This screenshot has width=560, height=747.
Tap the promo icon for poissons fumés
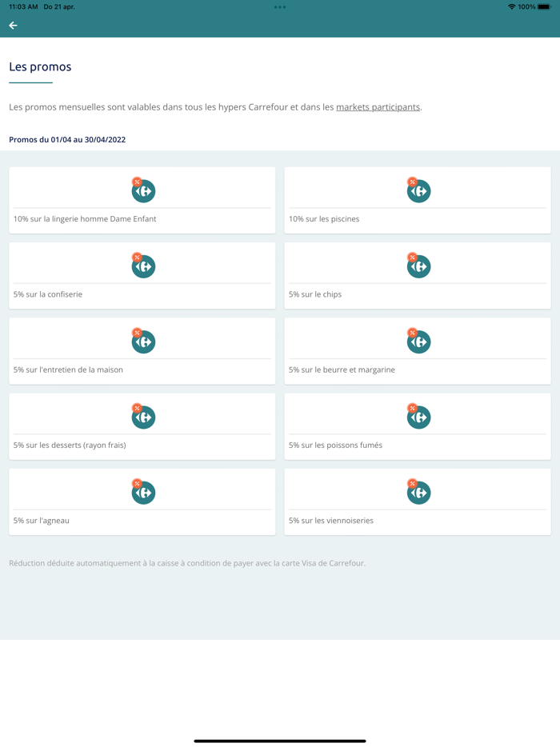(418, 416)
